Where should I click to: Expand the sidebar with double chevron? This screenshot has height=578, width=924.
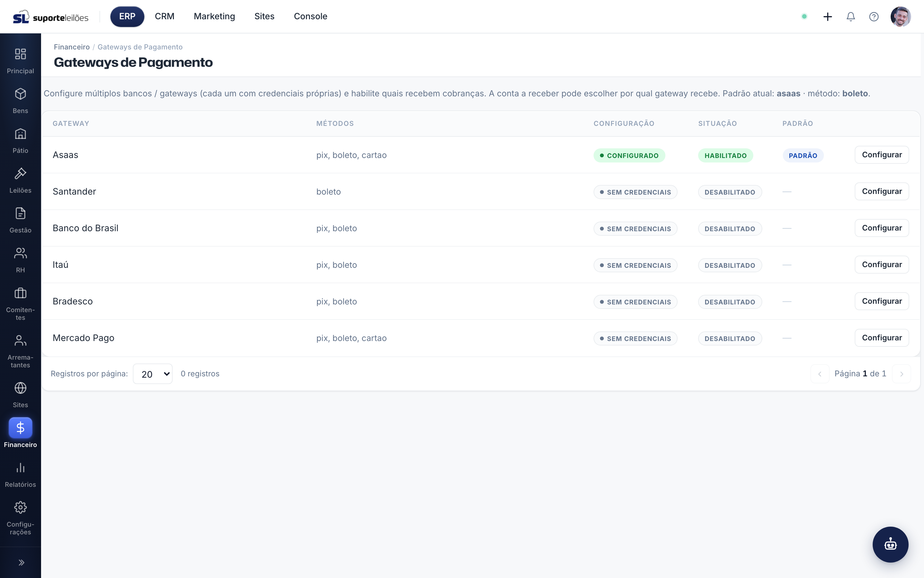click(x=21, y=562)
